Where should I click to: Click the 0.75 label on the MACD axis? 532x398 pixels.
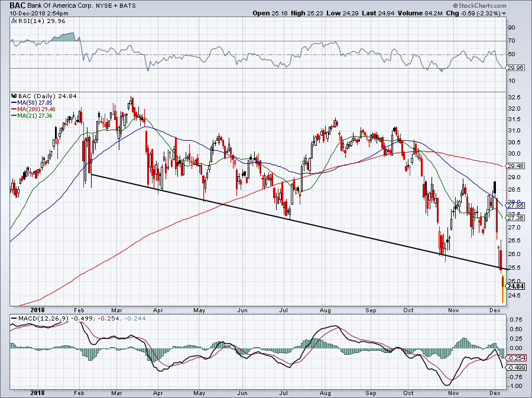coord(516,319)
